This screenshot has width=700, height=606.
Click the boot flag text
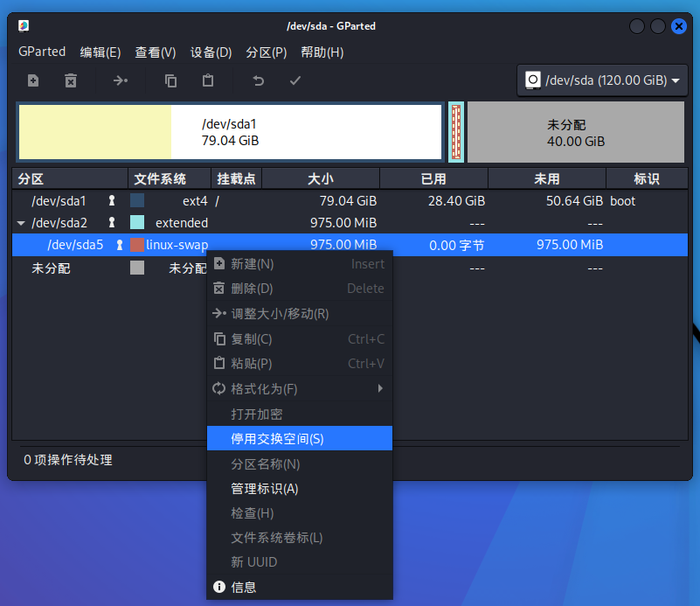tap(622, 201)
